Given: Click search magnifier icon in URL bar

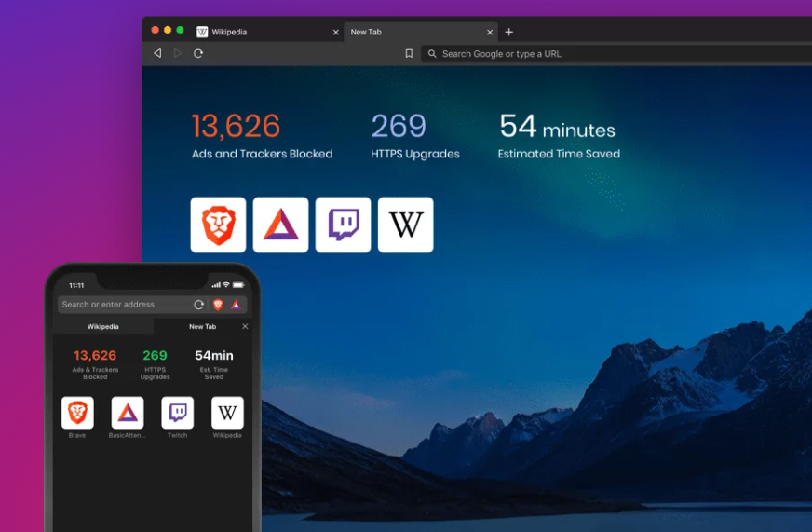Looking at the screenshot, I should pos(432,53).
